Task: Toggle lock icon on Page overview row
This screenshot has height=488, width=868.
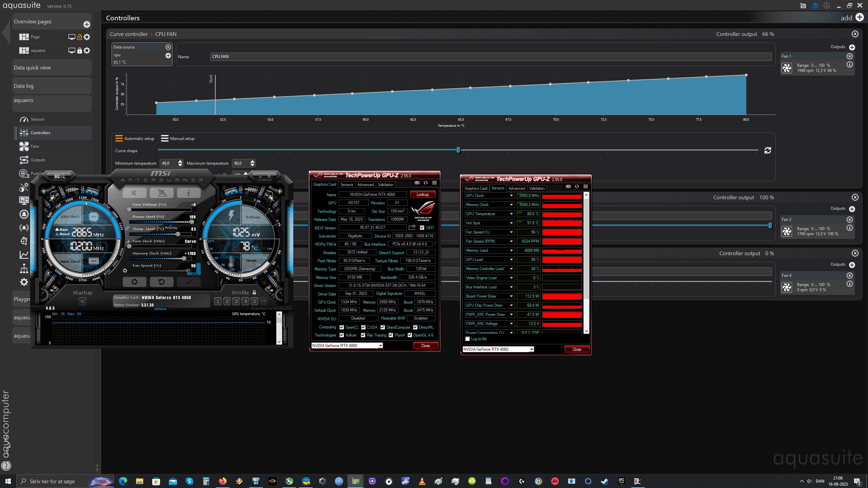Action: pyautogui.click(x=80, y=37)
